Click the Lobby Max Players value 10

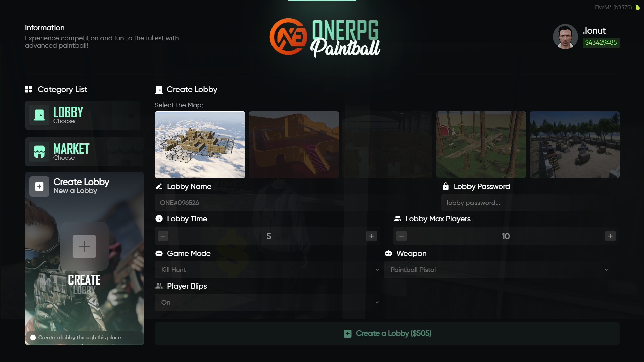[x=506, y=236]
